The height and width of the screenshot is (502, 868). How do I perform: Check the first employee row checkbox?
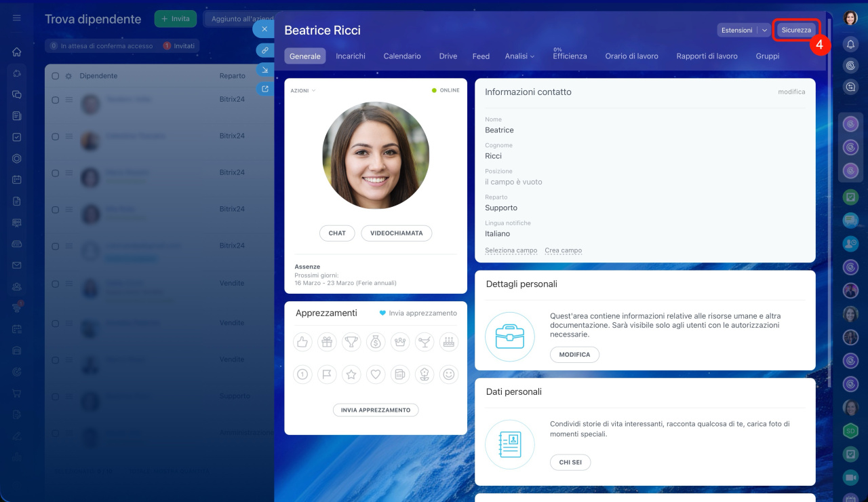(56, 100)
